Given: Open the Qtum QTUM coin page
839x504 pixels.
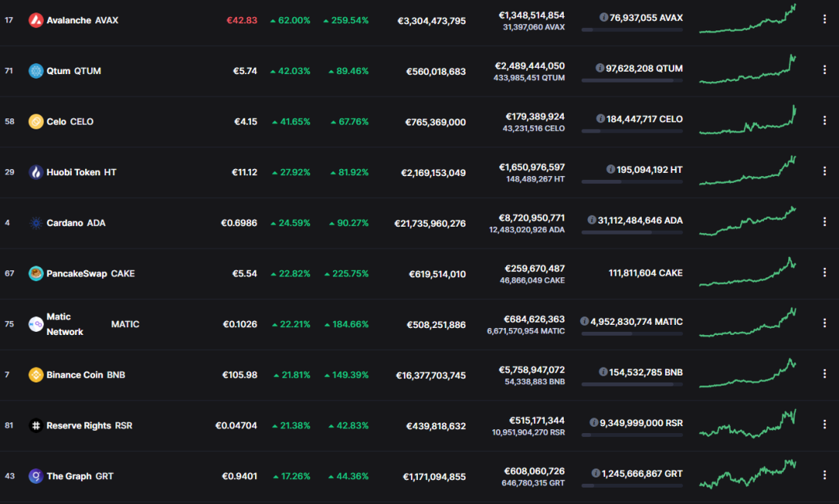Looking at the screenshot, I should pos(74,71).
